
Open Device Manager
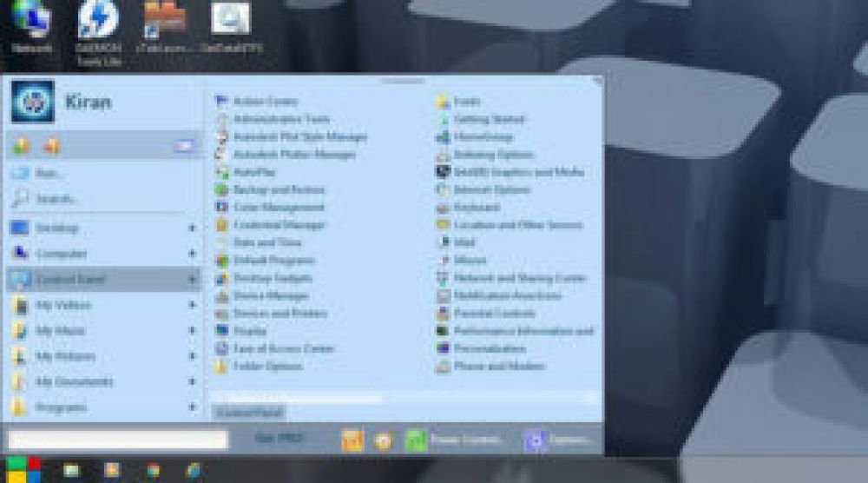tap(262, 295)
